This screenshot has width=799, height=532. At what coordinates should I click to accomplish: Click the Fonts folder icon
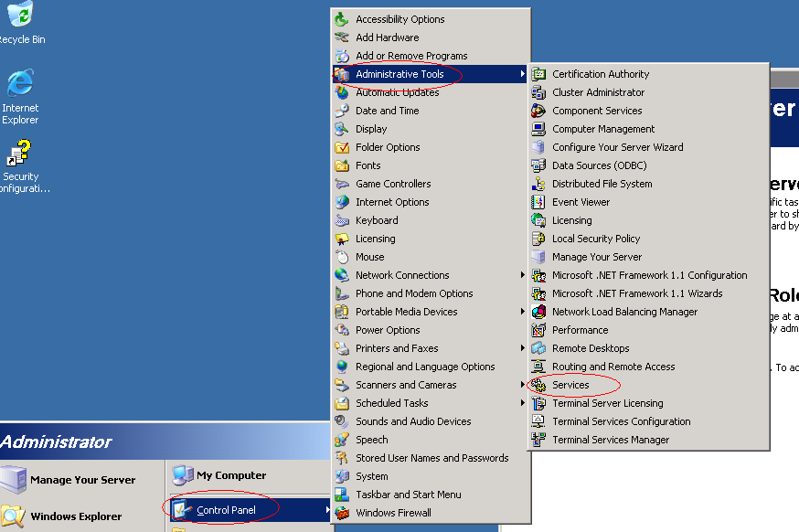pyautogui.click(x=341, y=165)
